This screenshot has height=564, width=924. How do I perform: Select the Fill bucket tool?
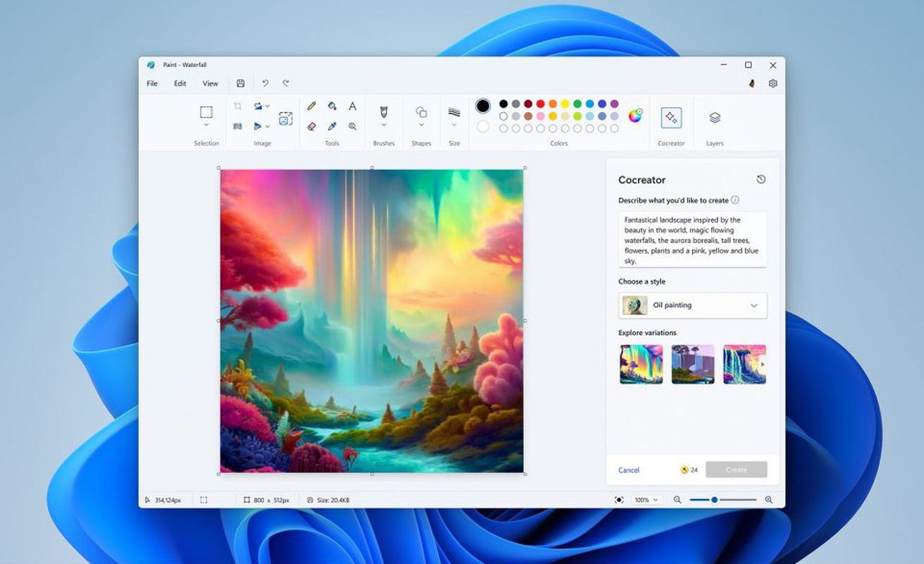[332, 106]
